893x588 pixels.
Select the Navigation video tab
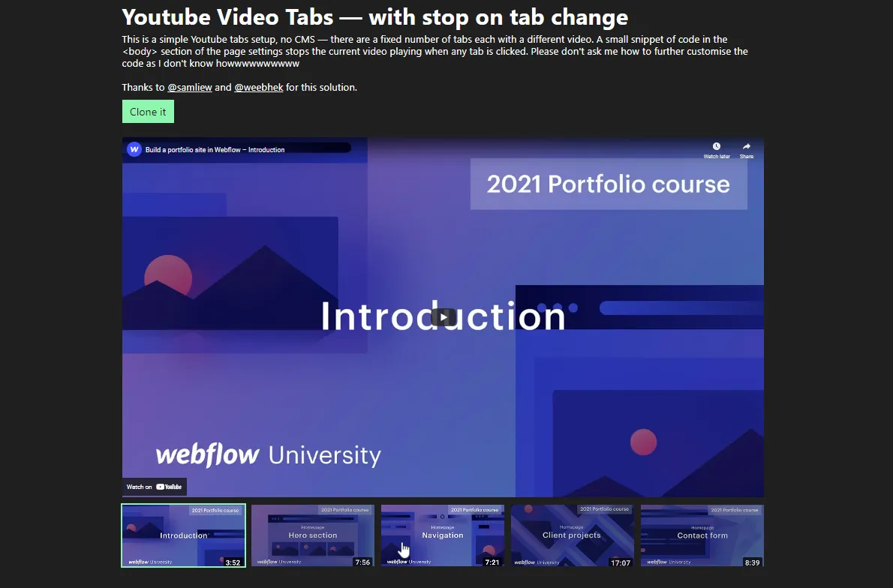(x=443, y=535)
